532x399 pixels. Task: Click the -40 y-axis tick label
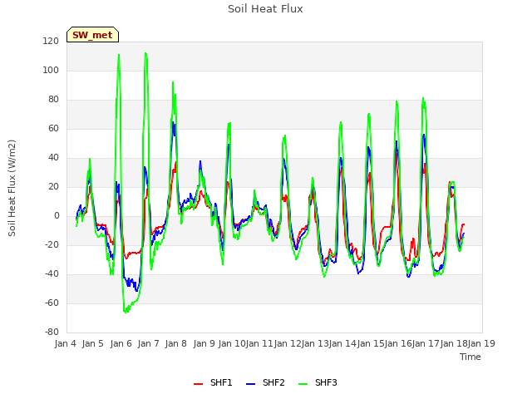click(52, 274)
